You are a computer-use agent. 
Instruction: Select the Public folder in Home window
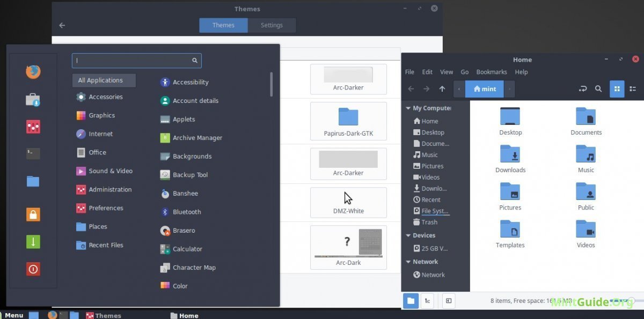(586, 197)
